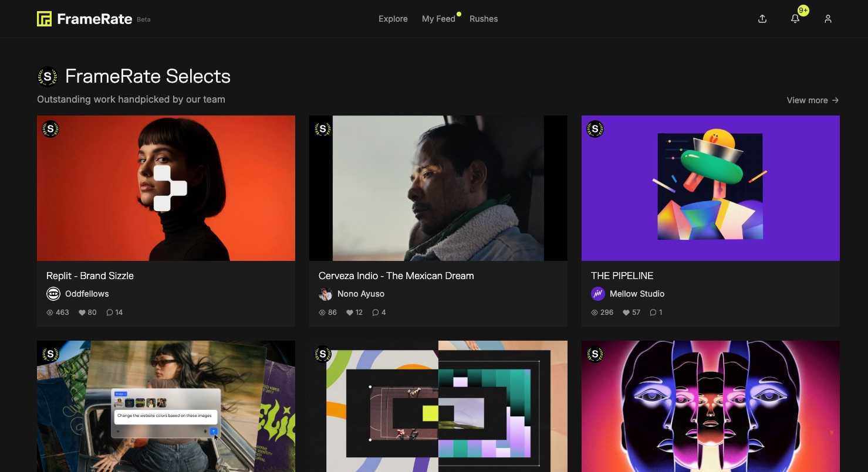This screenshot has height=472, width=868.
Task: Open the neon faces thumbnail
Action: 711,406
